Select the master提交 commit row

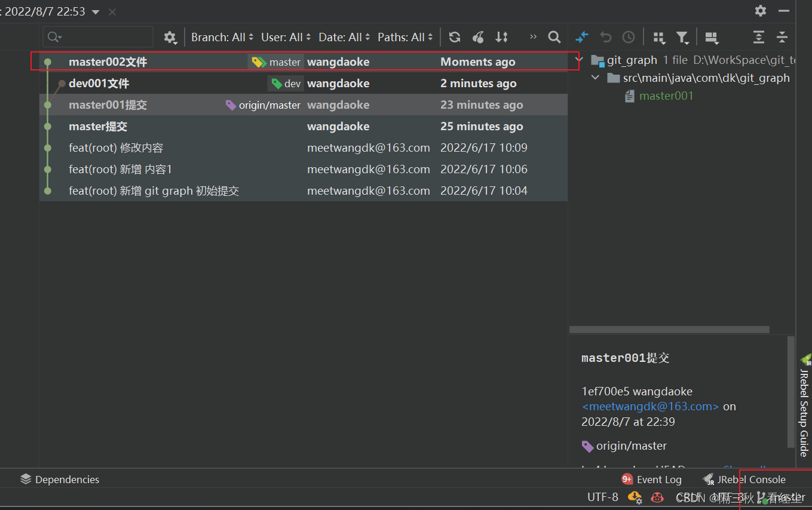click(304, 127)
